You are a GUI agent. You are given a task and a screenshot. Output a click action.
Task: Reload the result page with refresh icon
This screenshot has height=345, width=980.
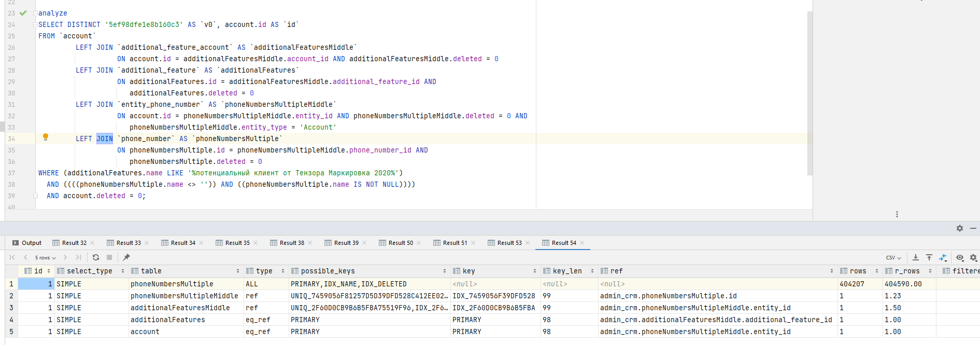pos(96,257)
